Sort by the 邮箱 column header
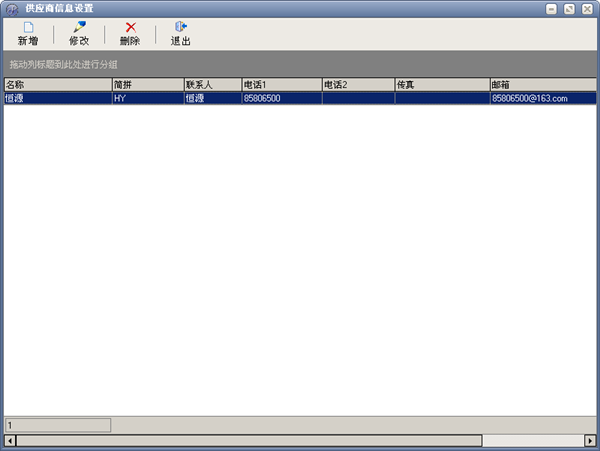This screenshot has height=451, width=600. 542,85
